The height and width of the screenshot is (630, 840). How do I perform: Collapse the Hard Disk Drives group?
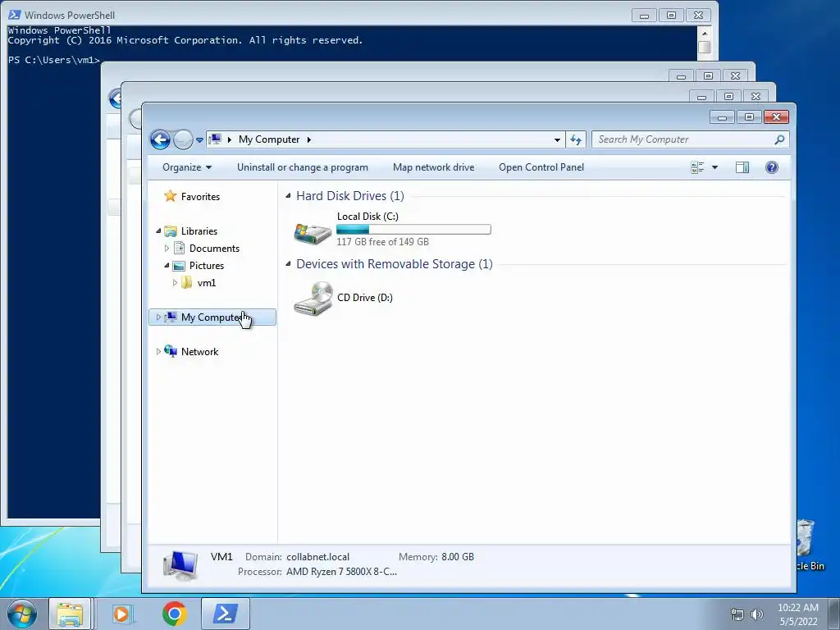tap(288, 196)
